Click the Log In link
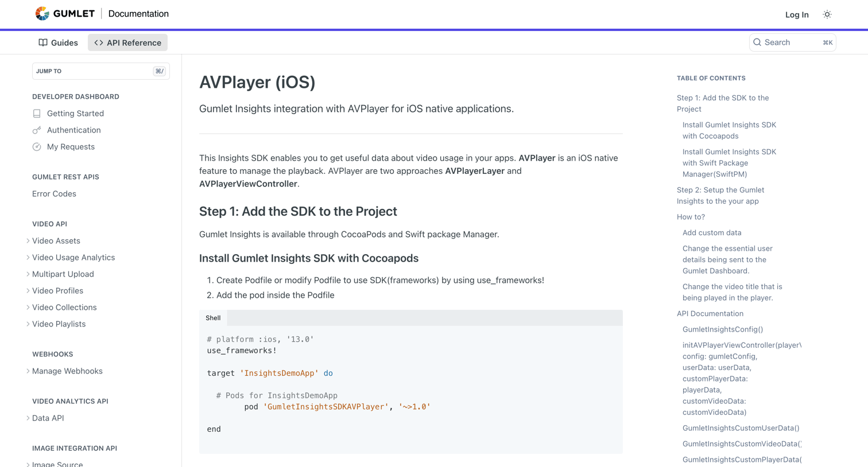This screenshot has height=467, width=868. 797,14
